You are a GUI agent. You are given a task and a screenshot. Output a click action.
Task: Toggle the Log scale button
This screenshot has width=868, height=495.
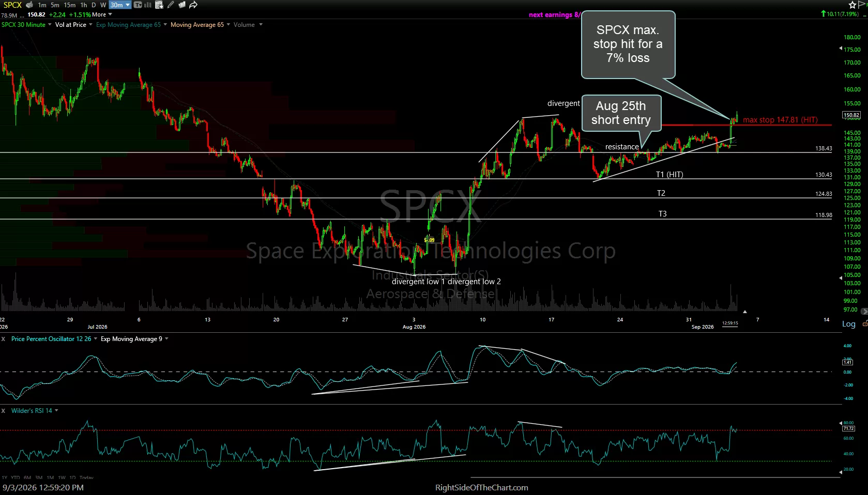[x=849, y=324]
